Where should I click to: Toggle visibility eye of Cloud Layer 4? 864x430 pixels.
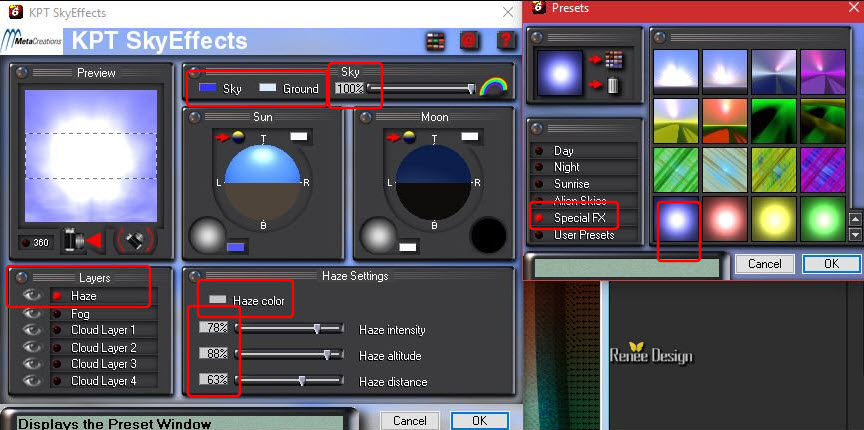(x=33, y=380)
